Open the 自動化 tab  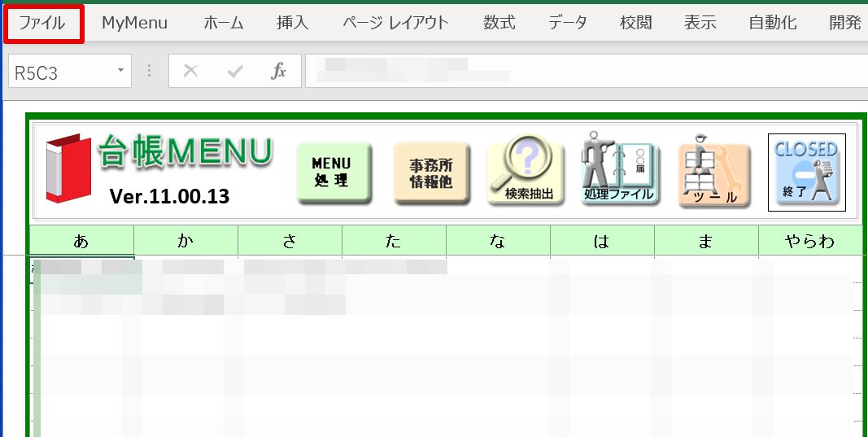(x=773, y=24)
